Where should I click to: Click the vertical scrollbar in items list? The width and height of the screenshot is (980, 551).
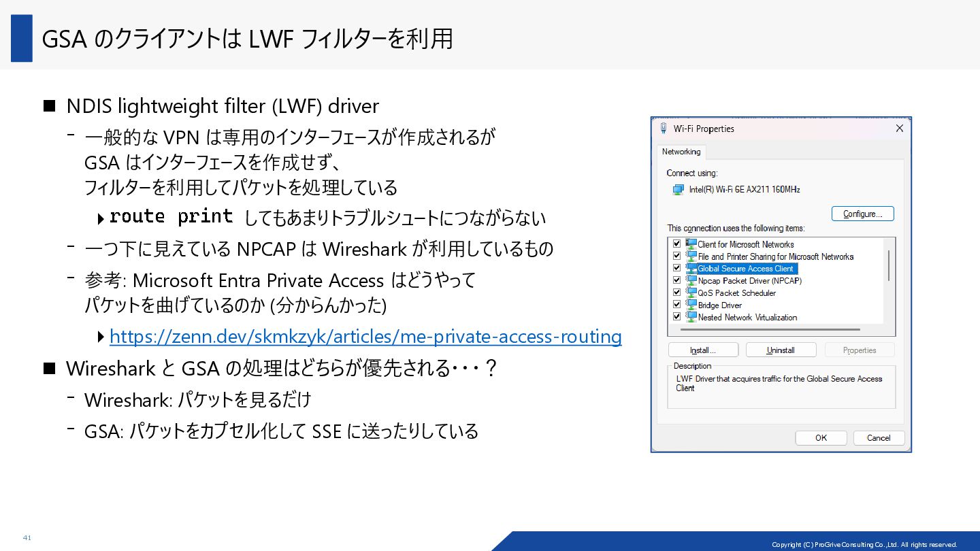point(889,265)
